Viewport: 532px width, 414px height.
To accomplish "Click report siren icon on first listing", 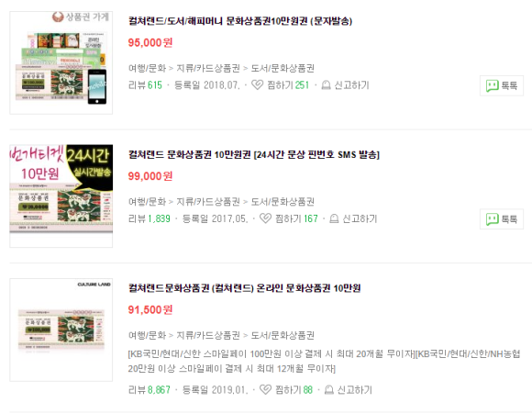I will point(326,84).
